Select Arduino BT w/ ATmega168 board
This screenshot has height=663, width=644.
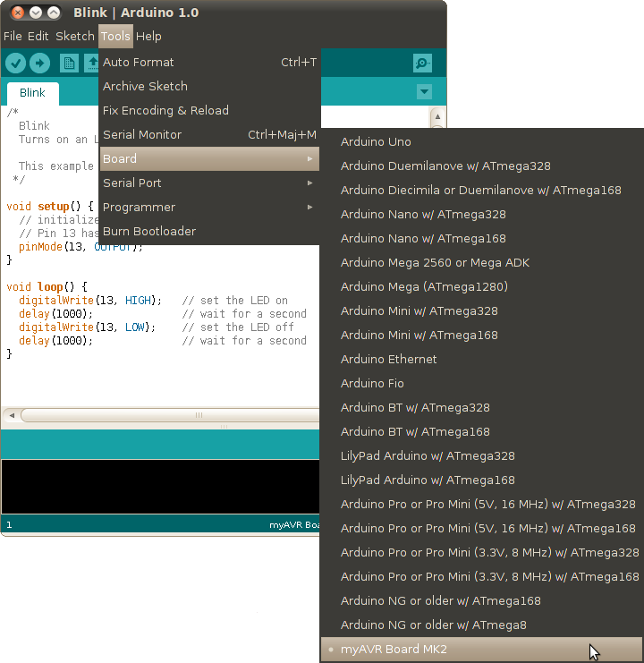coord(482,432)
